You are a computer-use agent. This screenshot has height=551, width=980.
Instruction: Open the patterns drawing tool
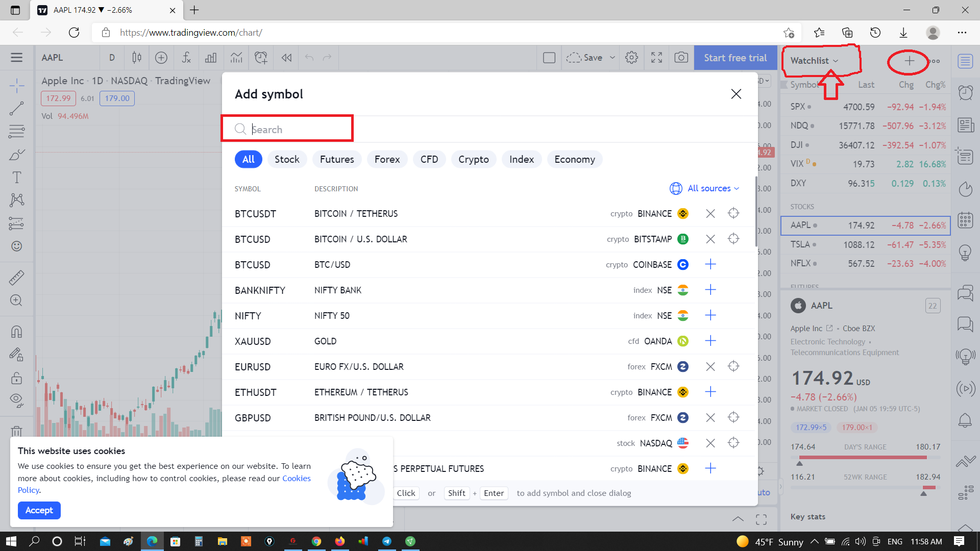coord(16,199)
